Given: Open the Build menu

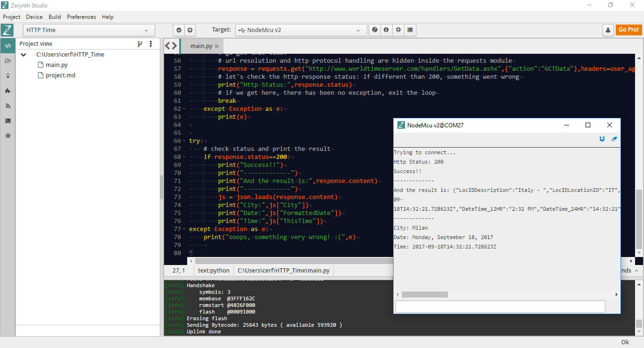Looking at the screenshot, I should [55, 17].
